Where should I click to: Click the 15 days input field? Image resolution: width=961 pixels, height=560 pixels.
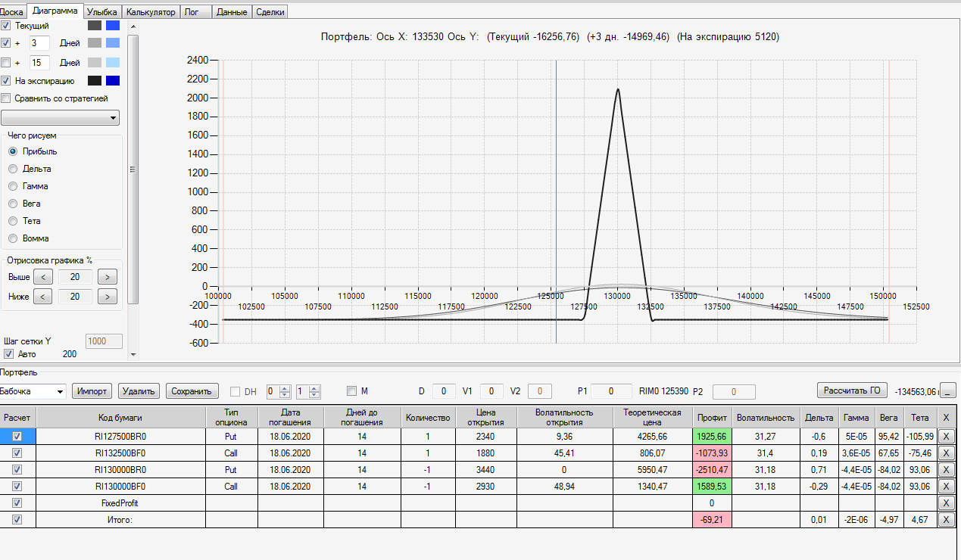click(39, 63)
